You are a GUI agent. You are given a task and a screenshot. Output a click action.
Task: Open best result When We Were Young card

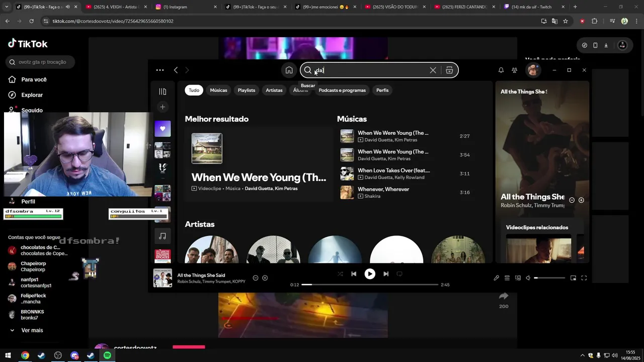coord(259,163)
